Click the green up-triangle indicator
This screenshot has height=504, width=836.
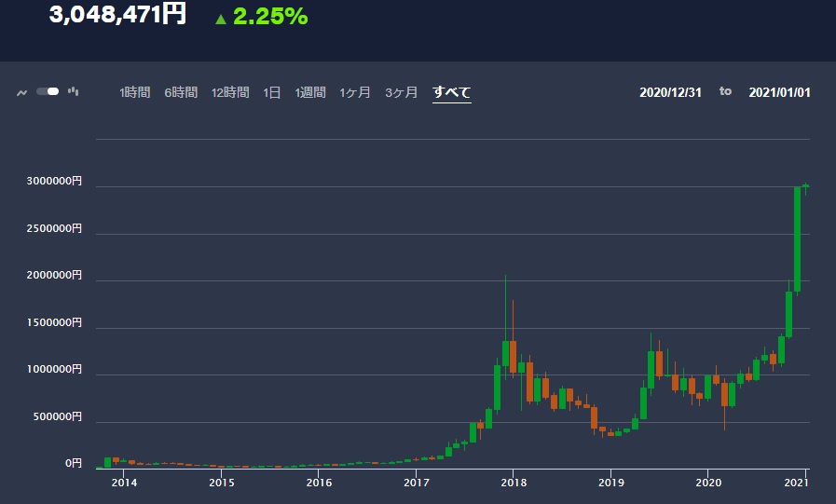pyautogui.click(x=221, y=20)
